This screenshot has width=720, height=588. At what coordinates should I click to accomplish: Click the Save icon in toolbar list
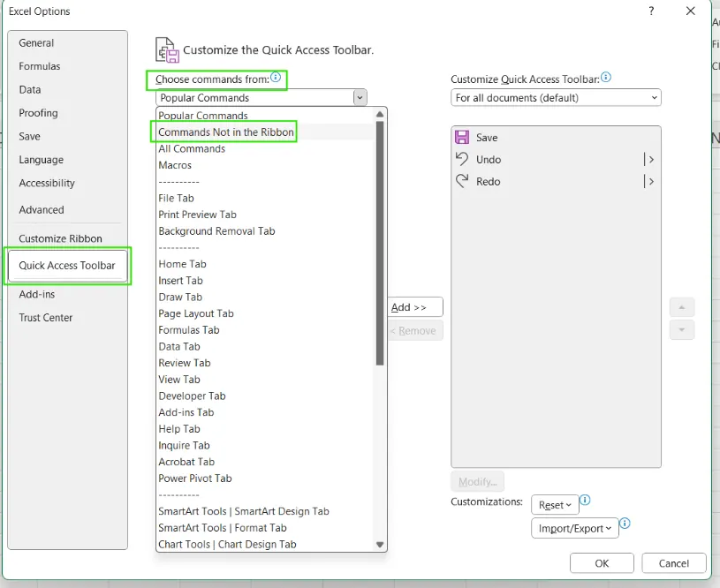click(461, 137)
